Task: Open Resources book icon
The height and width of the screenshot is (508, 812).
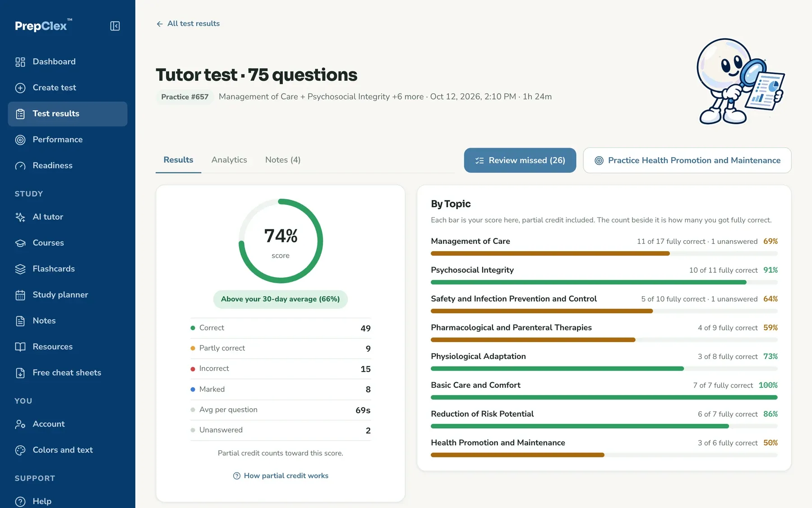Action: pos(20,347)
